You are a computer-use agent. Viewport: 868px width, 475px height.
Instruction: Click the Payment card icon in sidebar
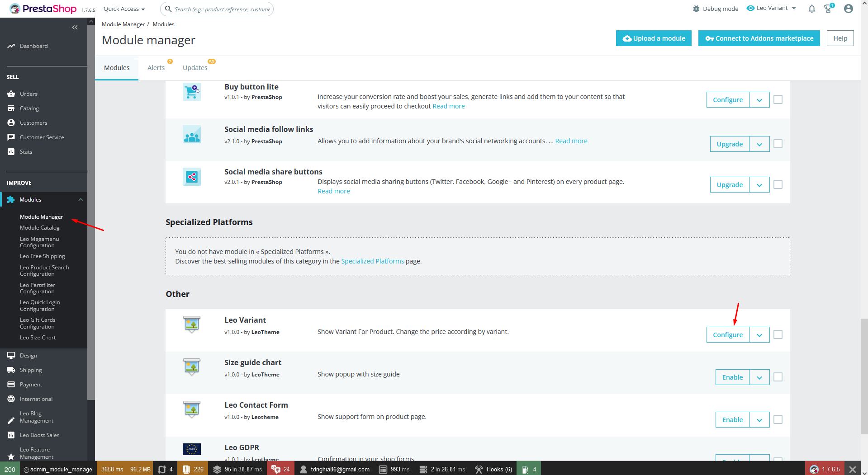(x=11, y=385)
